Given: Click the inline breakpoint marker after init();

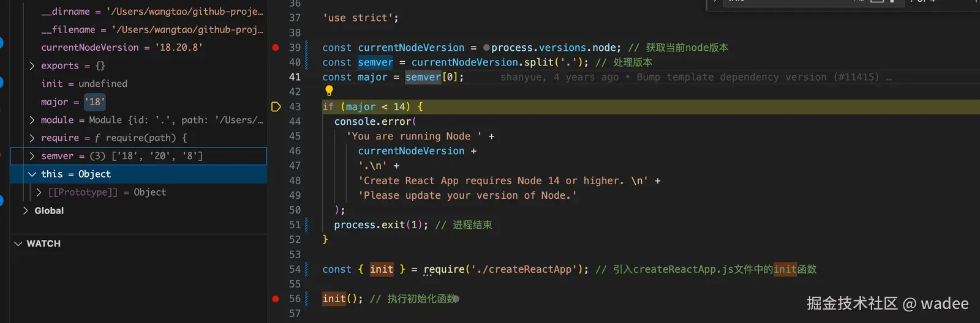Looking at the screenshot, I should tap(456, 299).
